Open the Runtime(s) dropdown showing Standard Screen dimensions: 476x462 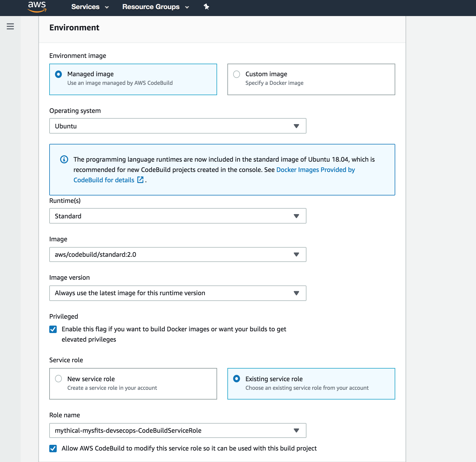(178, 216)
